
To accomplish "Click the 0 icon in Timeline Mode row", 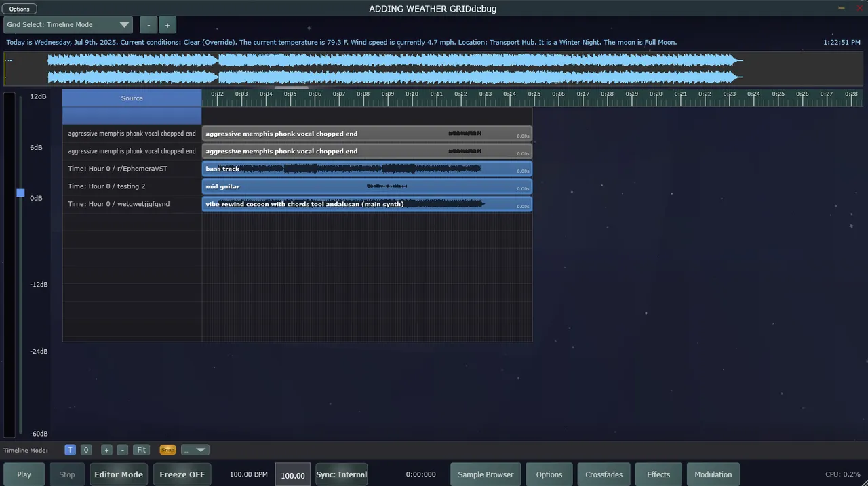I will [86, 449].
